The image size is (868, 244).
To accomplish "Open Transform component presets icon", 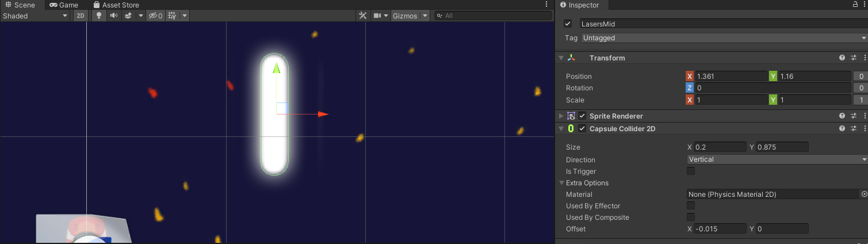I will pyautogui.click(x=855, y=58).
